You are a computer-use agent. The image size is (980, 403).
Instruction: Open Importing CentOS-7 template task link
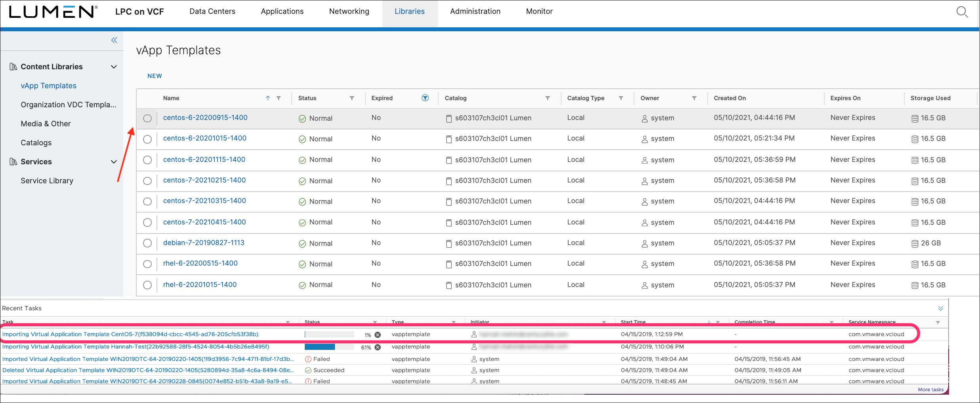130,335
